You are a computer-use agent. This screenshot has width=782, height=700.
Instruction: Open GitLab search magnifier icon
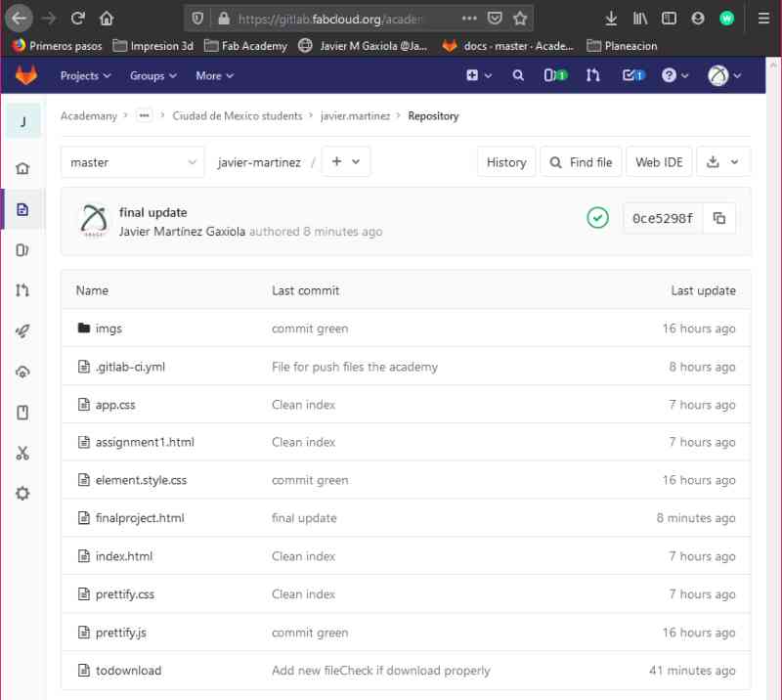point(518,75)
